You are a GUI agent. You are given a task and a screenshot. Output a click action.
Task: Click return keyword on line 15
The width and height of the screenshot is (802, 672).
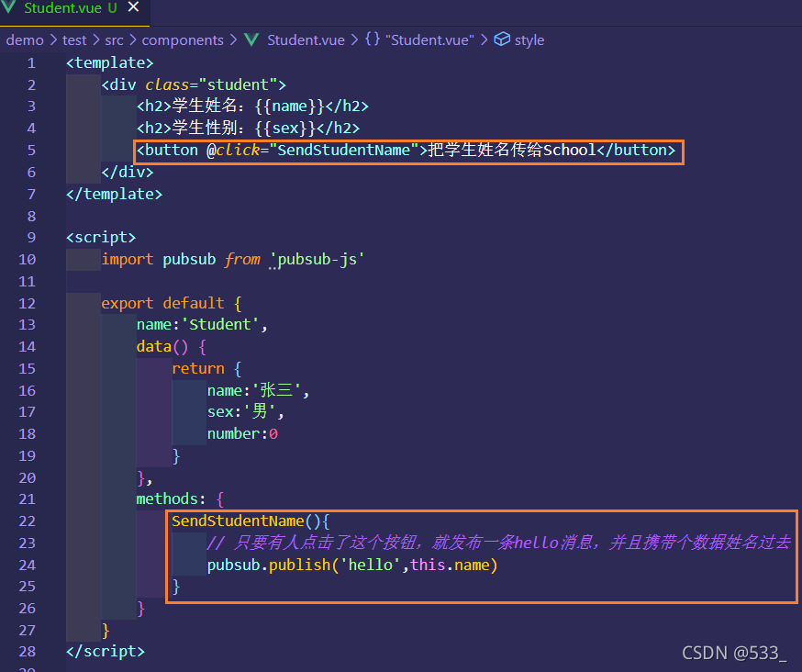pos(198,368)
